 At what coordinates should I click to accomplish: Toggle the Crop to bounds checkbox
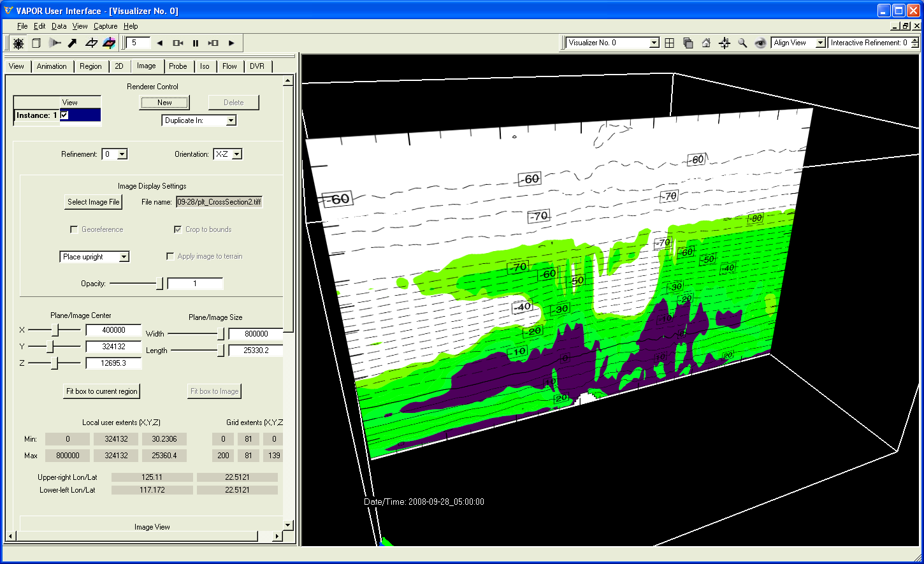[x=178, y=229]
